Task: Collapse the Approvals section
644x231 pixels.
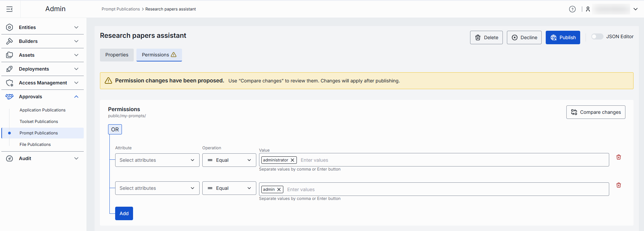Action: [x=76, y=97]
